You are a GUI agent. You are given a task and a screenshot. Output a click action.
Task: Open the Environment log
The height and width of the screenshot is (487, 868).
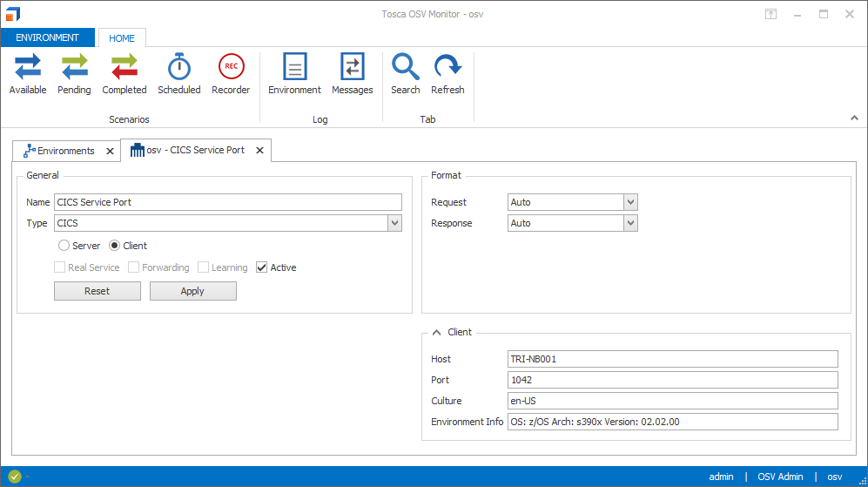pos(294,74)
